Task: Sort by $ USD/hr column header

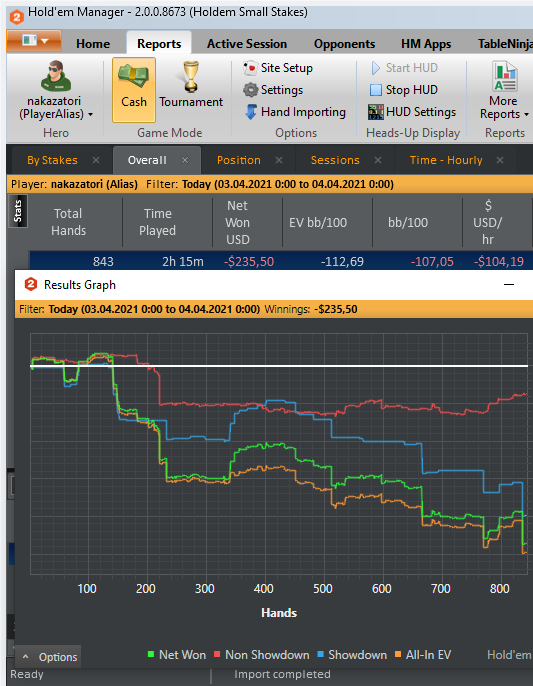Action: pos(487,222)
